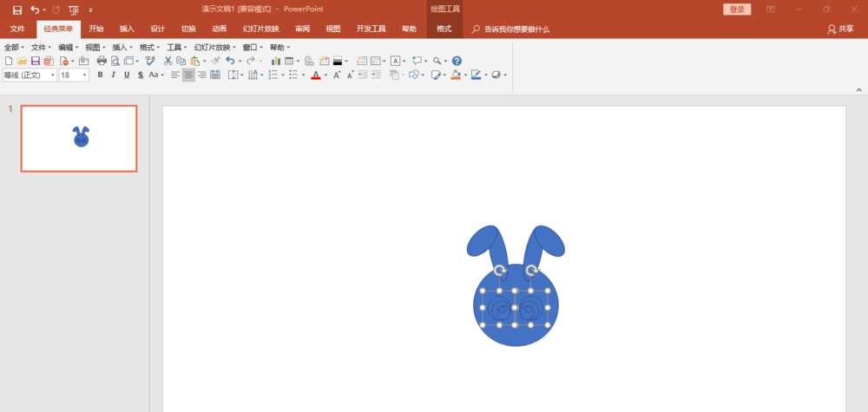The image size is (868, 412).
Task: Decrease font size with the smaller A icon
Action: point(350,75)
